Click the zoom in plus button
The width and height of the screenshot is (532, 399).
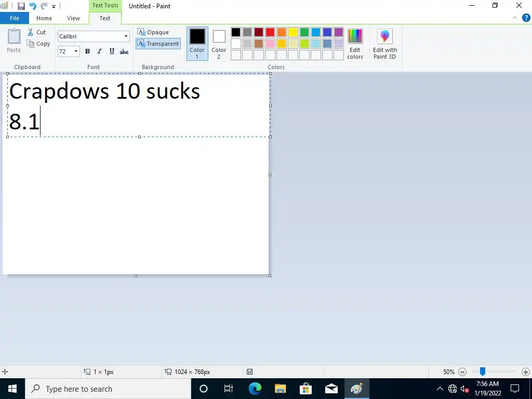(526, 372)
